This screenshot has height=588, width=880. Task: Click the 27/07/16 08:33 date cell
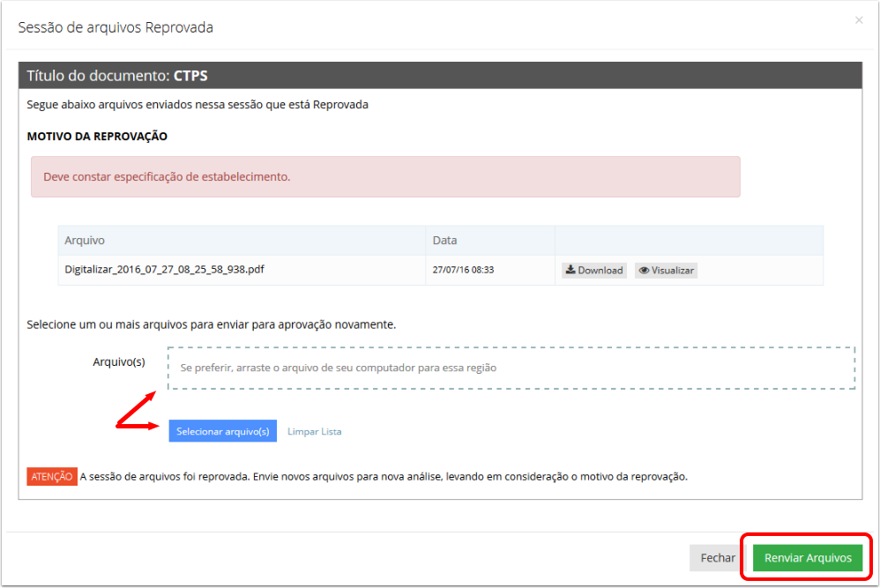[x=463, y=270]
